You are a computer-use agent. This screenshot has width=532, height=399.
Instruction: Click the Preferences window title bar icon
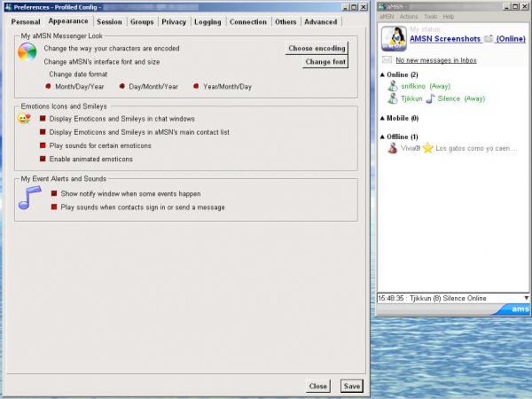pyautogui.click(x=8, y=7)
